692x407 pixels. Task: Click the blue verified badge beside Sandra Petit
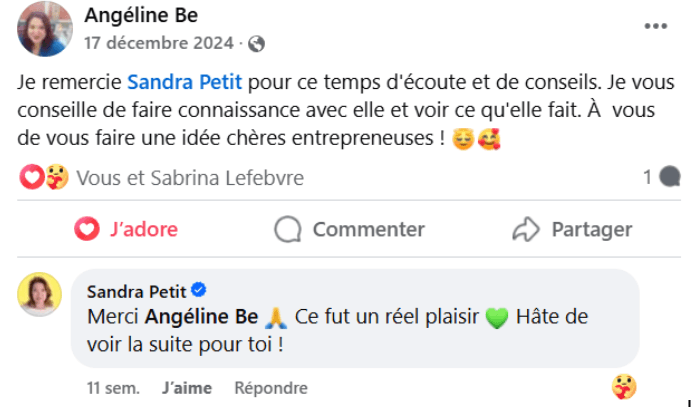point(198,291)
